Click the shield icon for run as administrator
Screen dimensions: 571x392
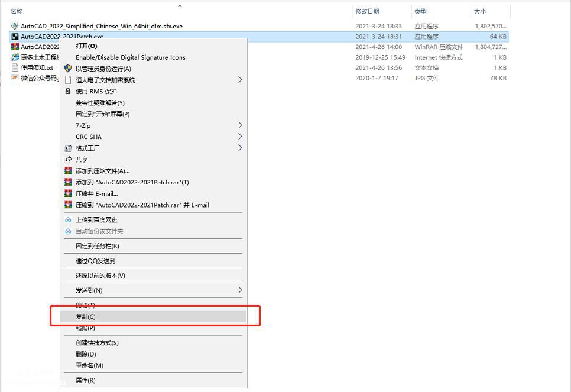click(x=68, y=69)
